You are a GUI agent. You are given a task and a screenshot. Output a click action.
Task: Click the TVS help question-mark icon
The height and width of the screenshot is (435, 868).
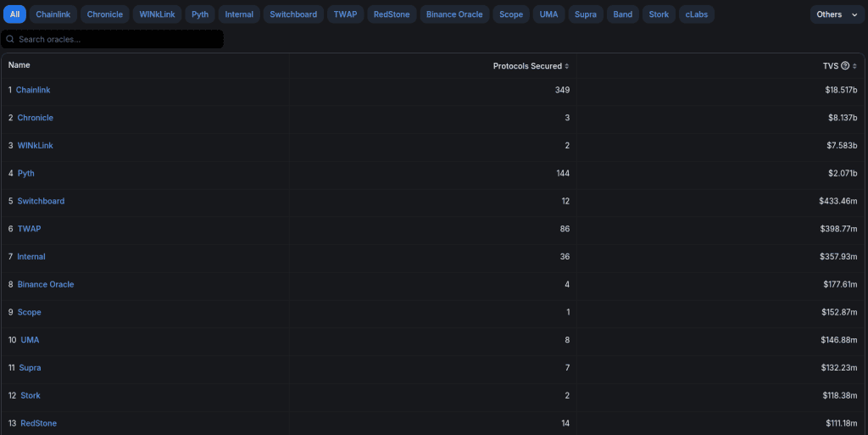(845, 66)
